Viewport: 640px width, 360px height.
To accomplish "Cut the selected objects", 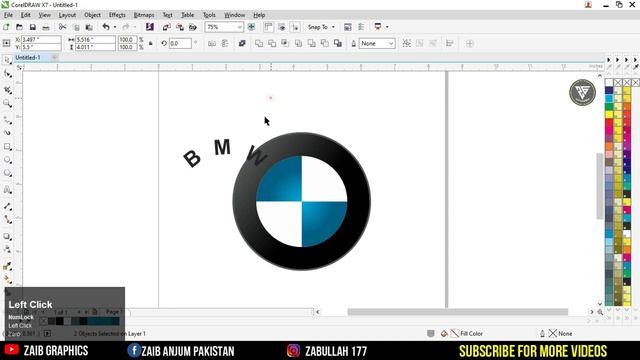I will [62, 27].
